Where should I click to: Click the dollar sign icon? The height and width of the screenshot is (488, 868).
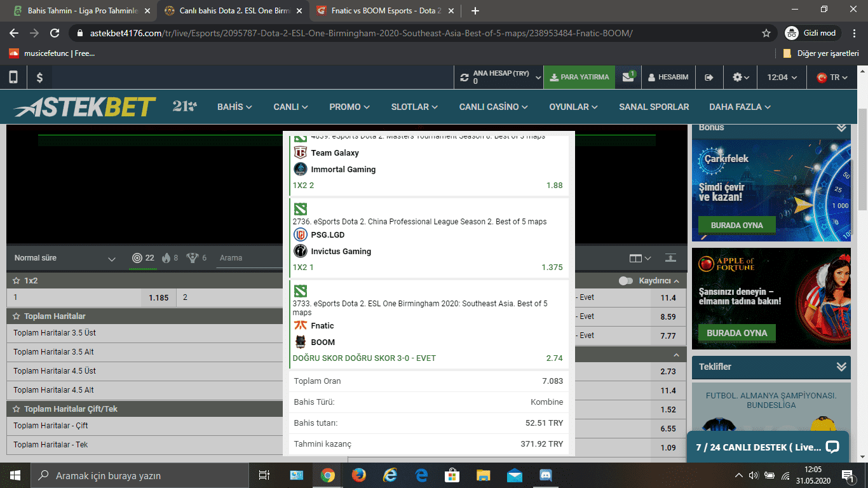tap(39, 77)
